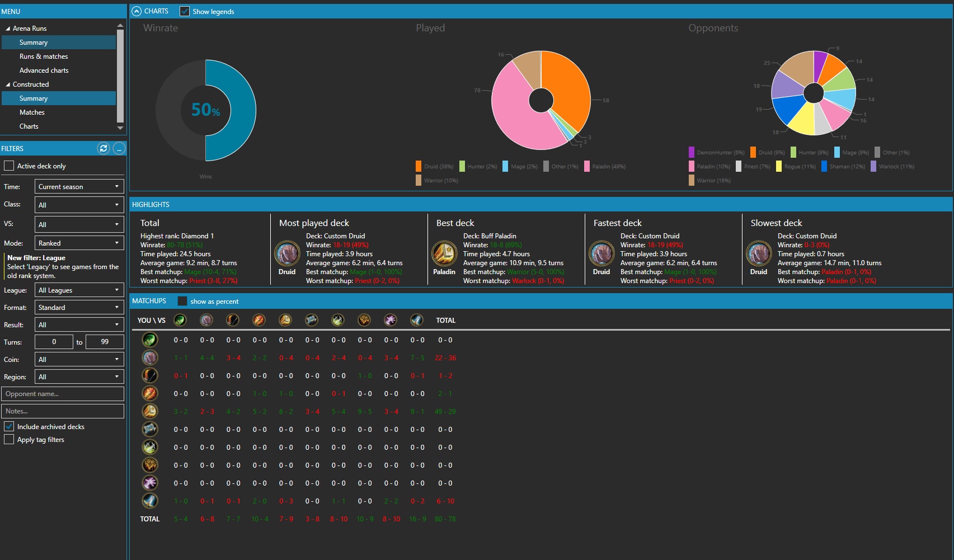Open Matches under Constructed
The height and width of the screenshot is (560, 954).
pyautogui.click(x=32, y=112)
